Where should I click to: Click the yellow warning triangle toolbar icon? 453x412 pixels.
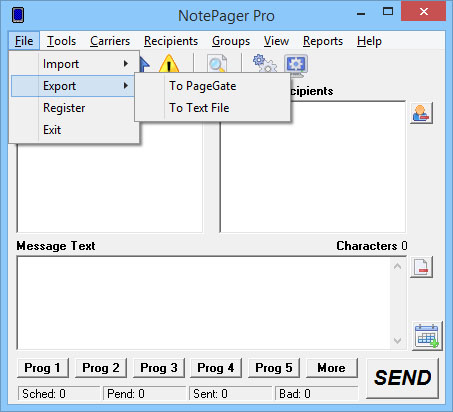(x=169, y=64)
